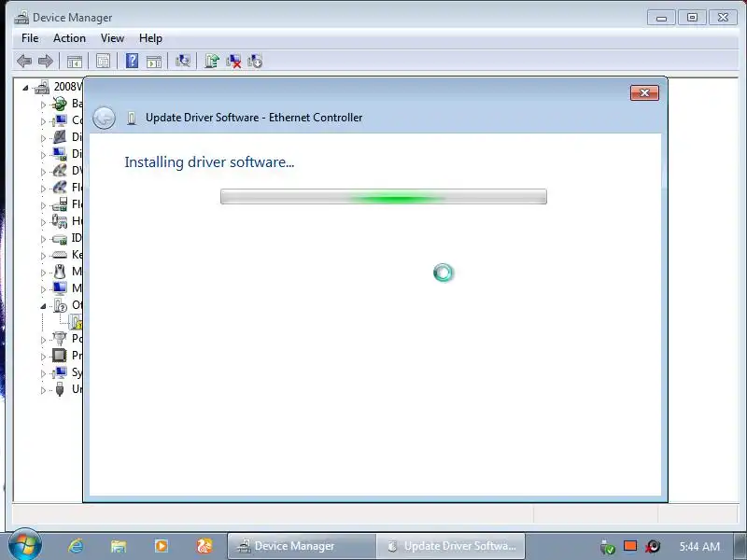Select the Disk drives category icon
The height and width of the screenshot is (560, 747).
(x=60, y=137)
